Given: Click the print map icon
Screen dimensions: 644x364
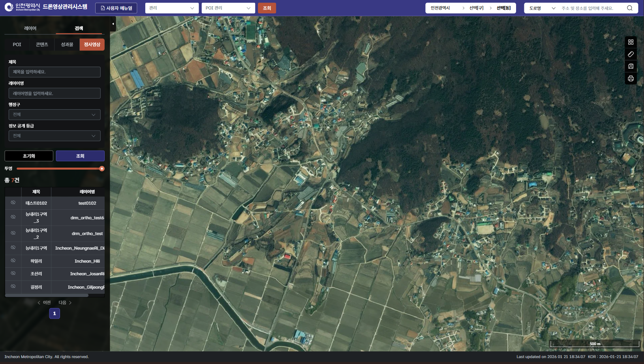Looking at the screenshot, I should (631, 78).
